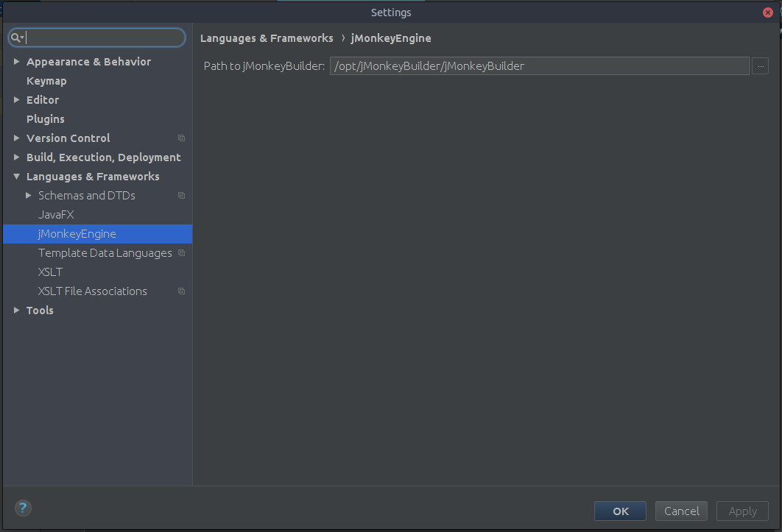782x532 pixels.
Task: Select XSLT File Associations entry
Action: click(92, 291)
